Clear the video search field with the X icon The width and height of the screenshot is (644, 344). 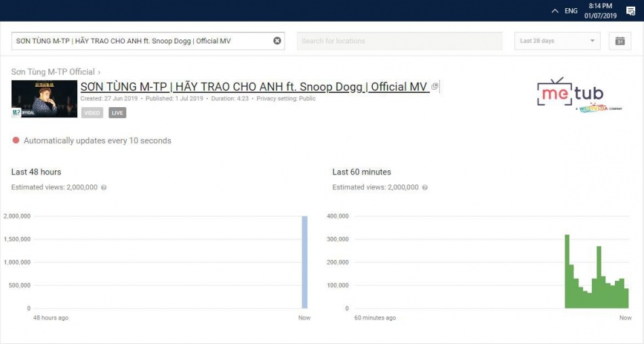(277, 41)
